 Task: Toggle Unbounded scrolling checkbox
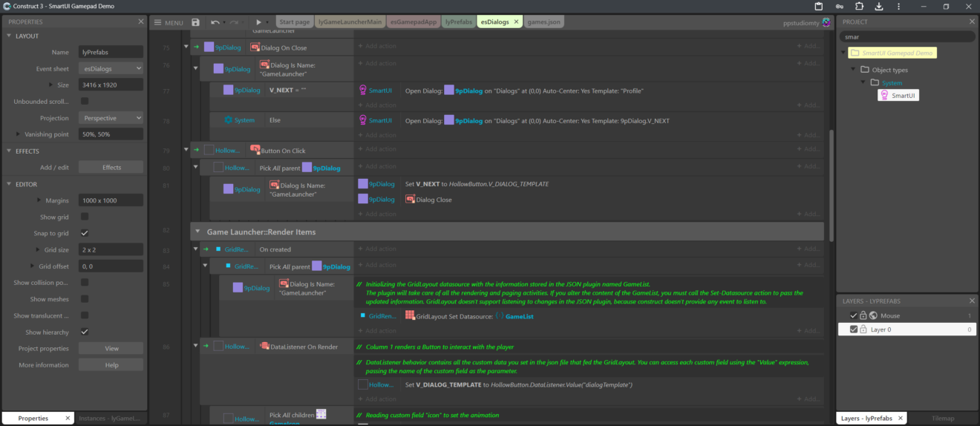[x=84, y=101]
